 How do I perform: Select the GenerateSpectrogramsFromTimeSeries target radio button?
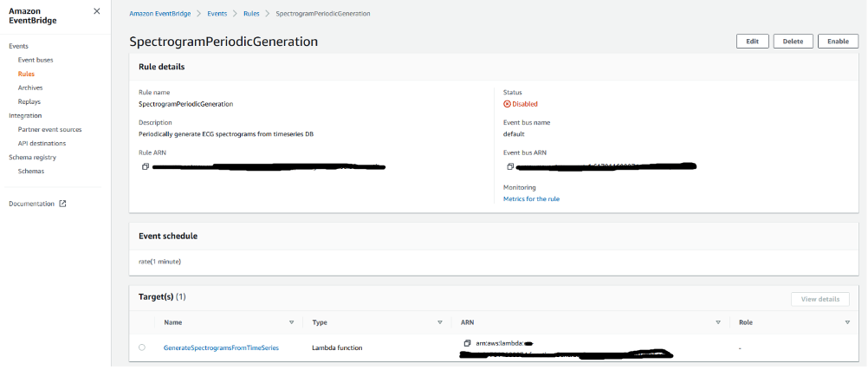(142, 347)
